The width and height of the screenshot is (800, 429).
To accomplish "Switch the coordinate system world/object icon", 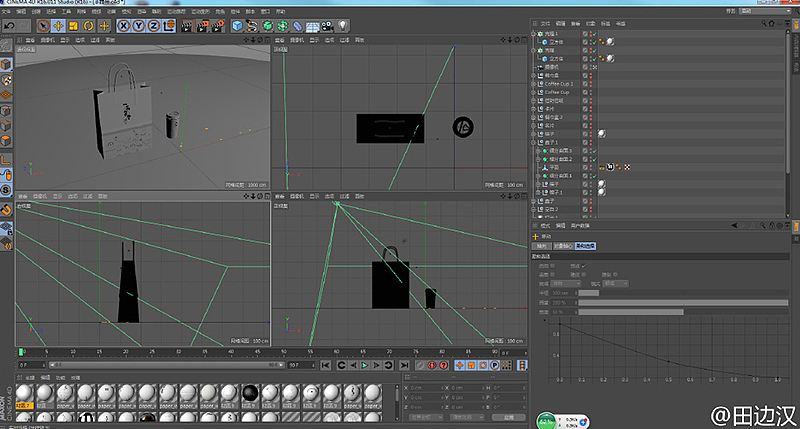I will click(169, 26).
